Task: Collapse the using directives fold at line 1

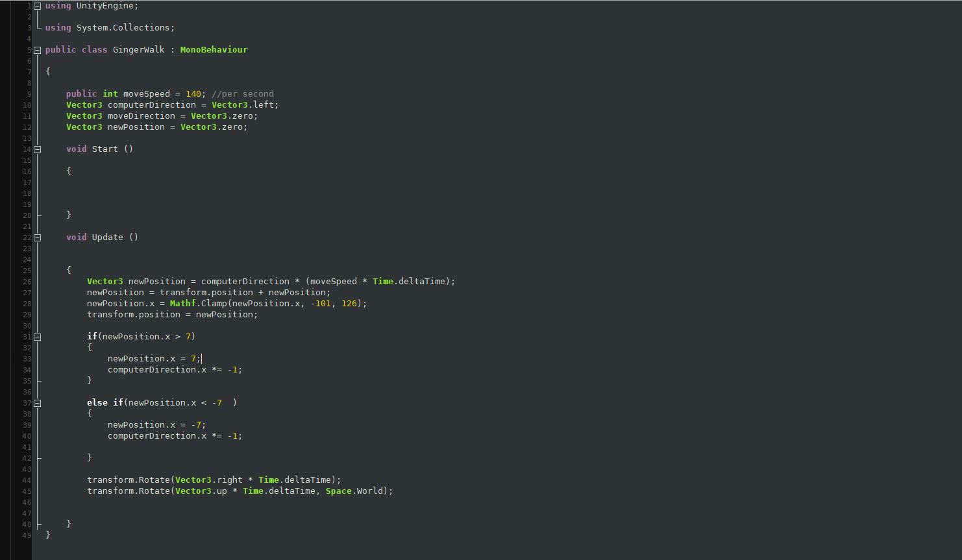Action: tap(37, 6)
